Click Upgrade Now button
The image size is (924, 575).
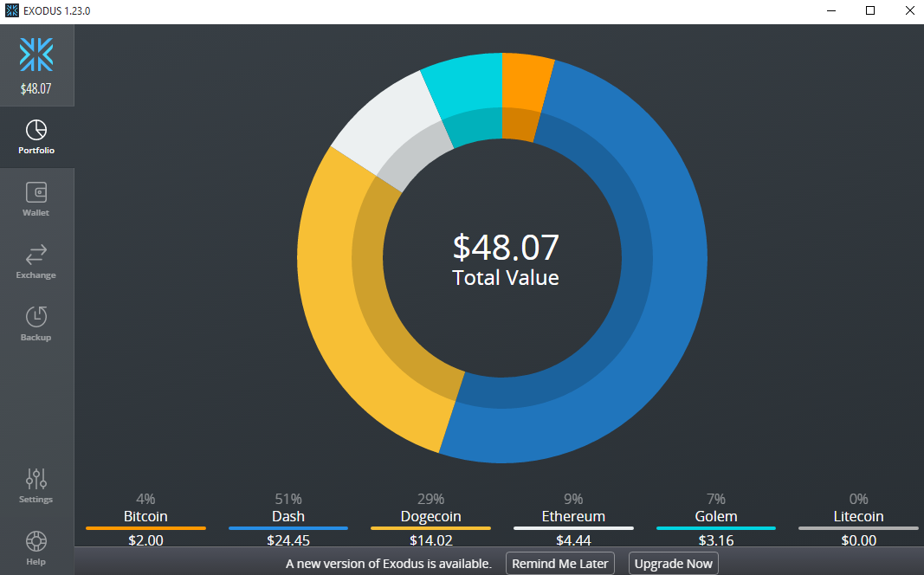click(x=674, y=564)
